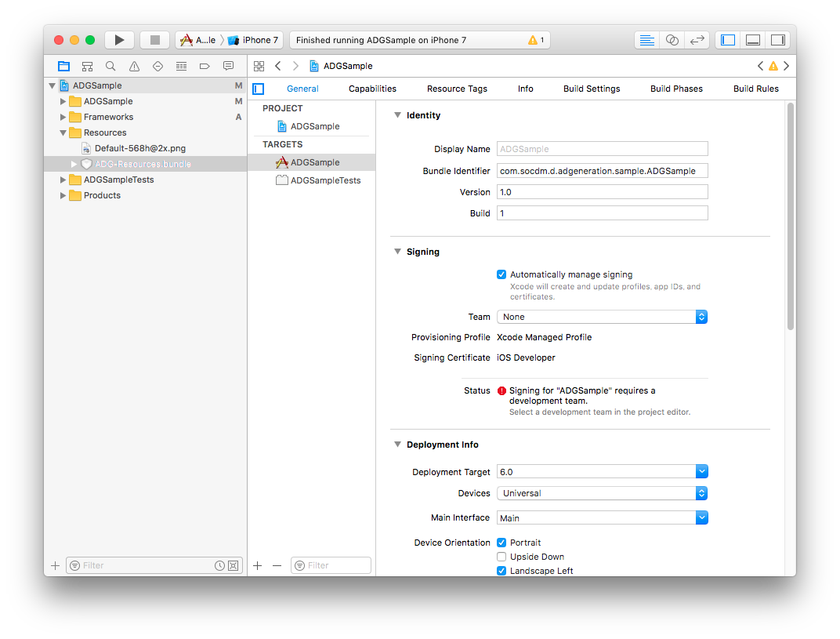Show the Issue navigator warning icon

point(134,67)
